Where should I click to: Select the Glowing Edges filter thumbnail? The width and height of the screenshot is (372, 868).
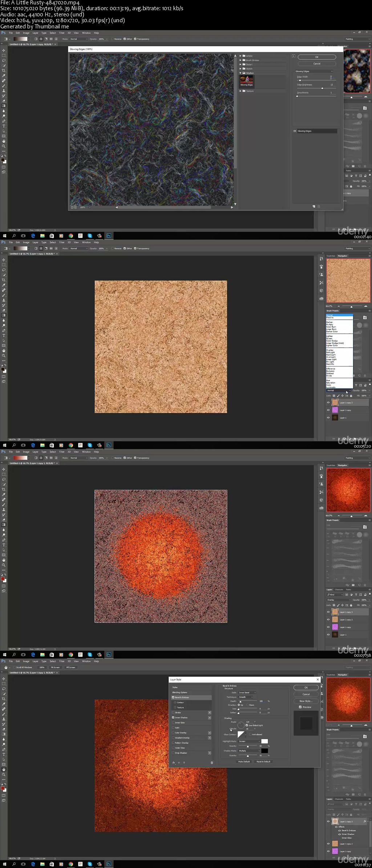(x=247, y=81)
